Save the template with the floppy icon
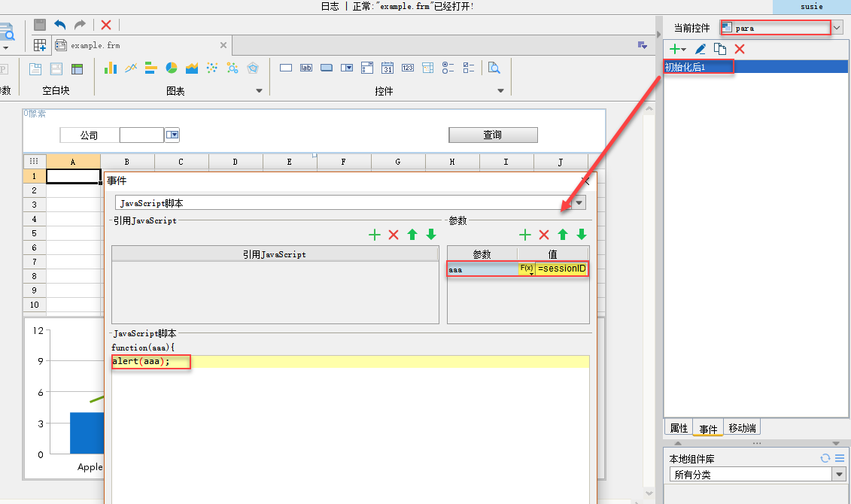The image size is (851, 504). [x=40, y=24]
